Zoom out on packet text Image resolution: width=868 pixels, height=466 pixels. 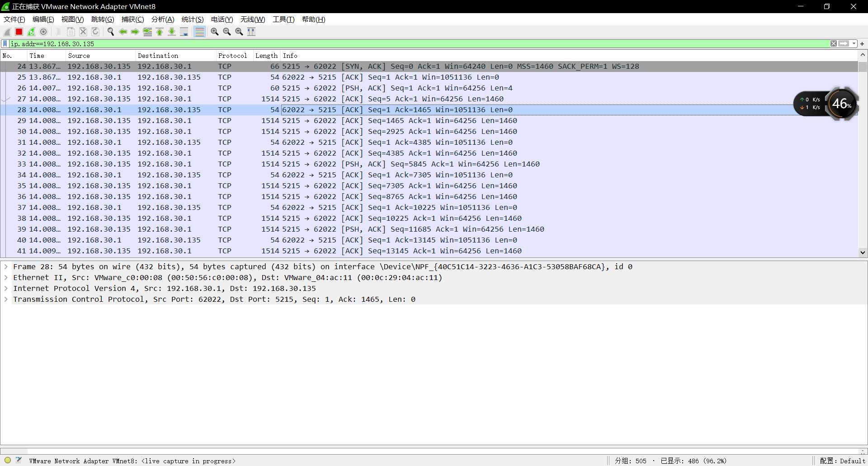point(227,32)
